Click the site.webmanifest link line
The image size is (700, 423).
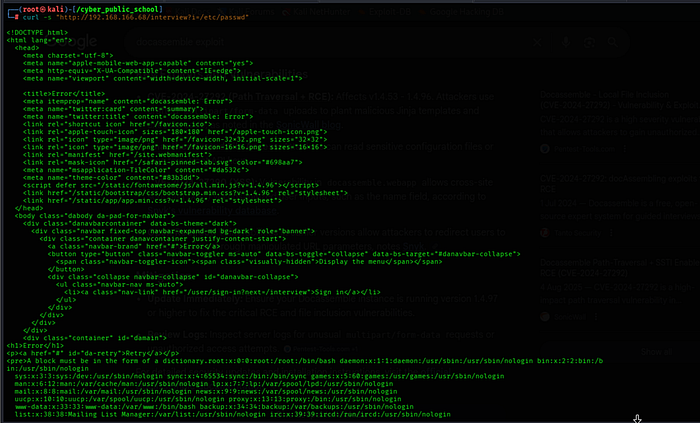click(117, 154)
